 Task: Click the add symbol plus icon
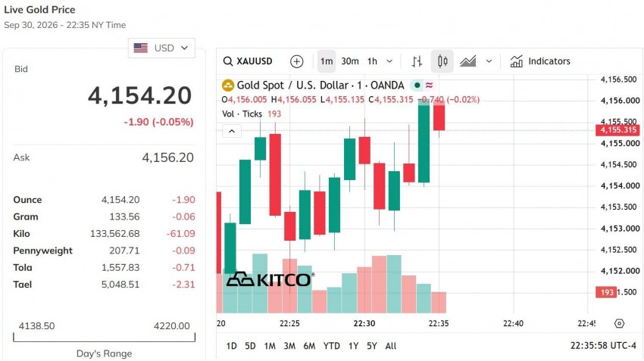[x=296, y=61]
